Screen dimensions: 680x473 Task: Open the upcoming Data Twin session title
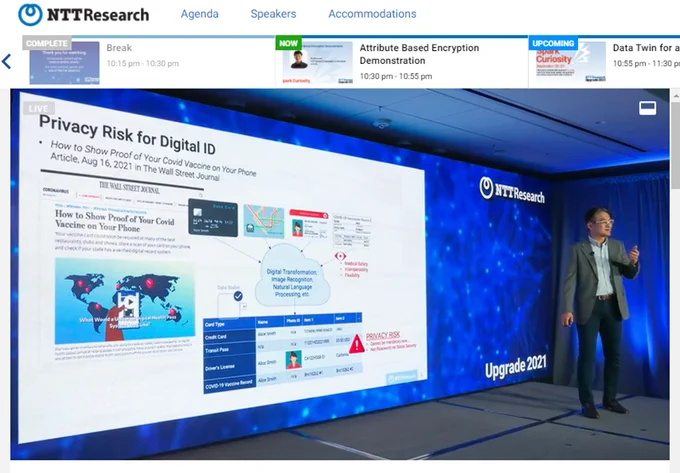pos(646,48)
